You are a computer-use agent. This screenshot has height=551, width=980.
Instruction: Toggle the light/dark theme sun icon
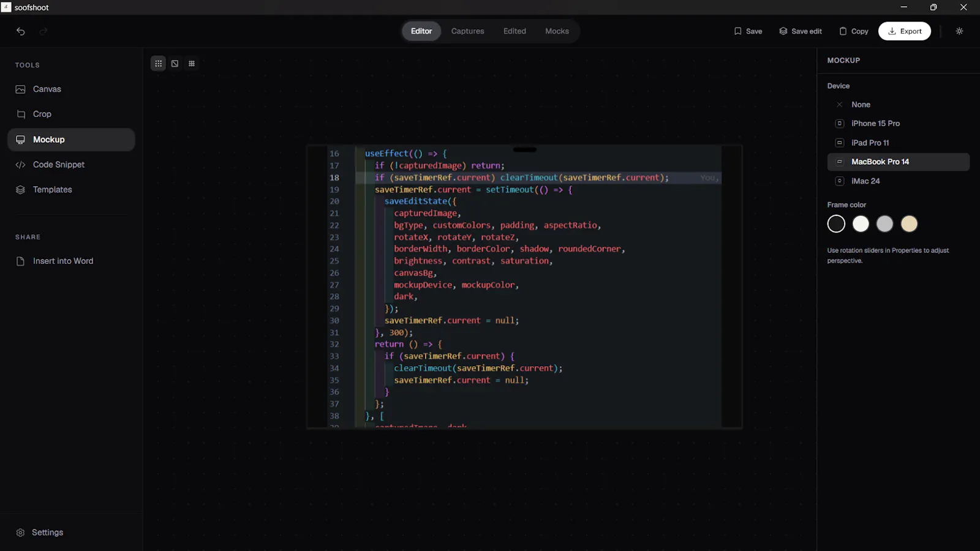click(x=959, y=31)
